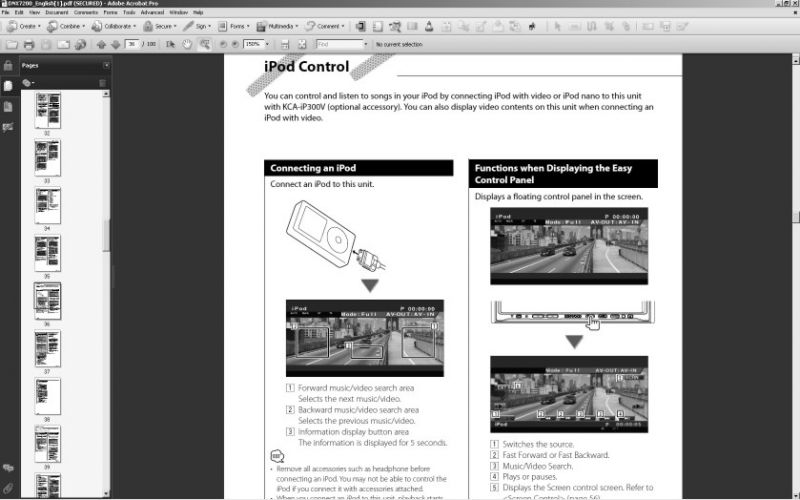Open the Attachments paperclip panel
Screen dimensions: 800x500
coord(8,488)
